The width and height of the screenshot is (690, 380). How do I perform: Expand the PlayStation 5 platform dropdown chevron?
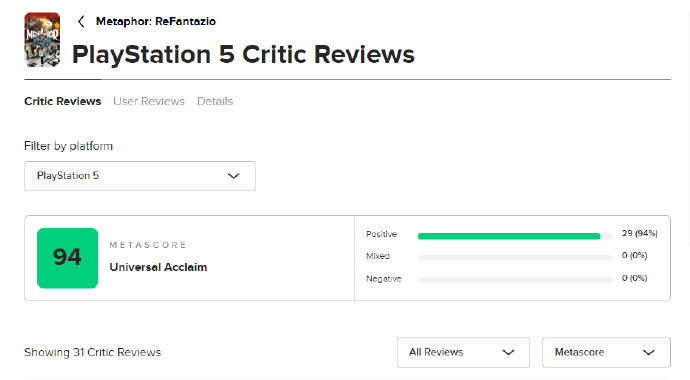coord(233,176)
